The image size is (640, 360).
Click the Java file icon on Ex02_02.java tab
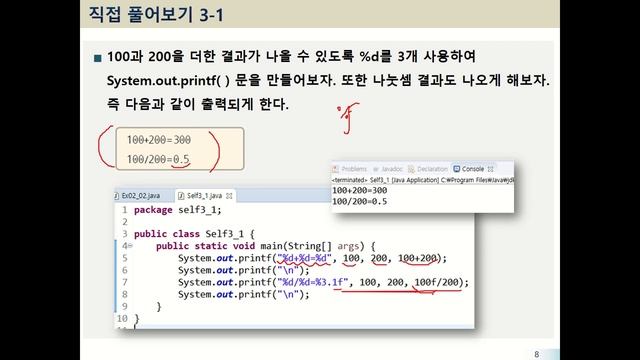pos(117,196)
